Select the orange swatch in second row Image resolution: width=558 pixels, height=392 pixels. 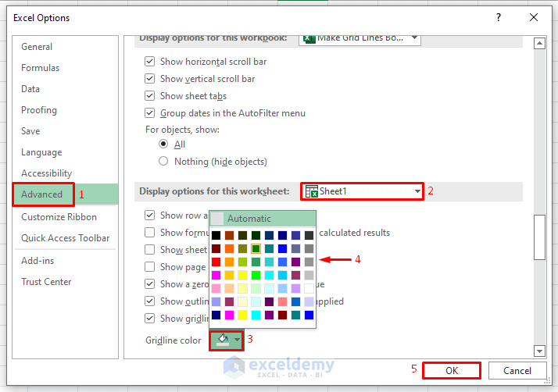point(230,248)
